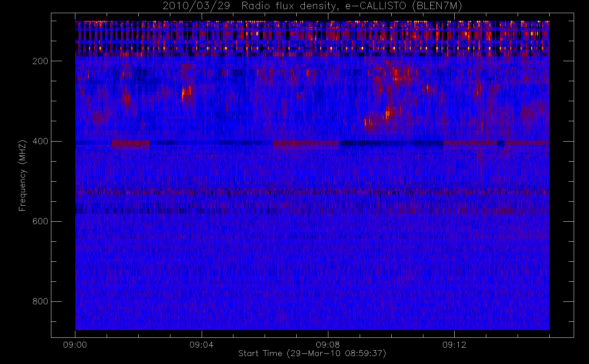Click the plot title with date 2010/03/29
The width and height of the screenshot is (589, 364).
click(312, 6)
